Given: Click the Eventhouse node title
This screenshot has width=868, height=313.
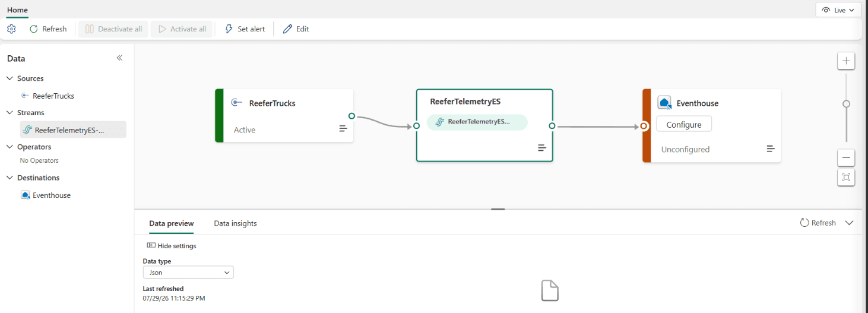Looking at the screenshot, I should pos(698,103).
